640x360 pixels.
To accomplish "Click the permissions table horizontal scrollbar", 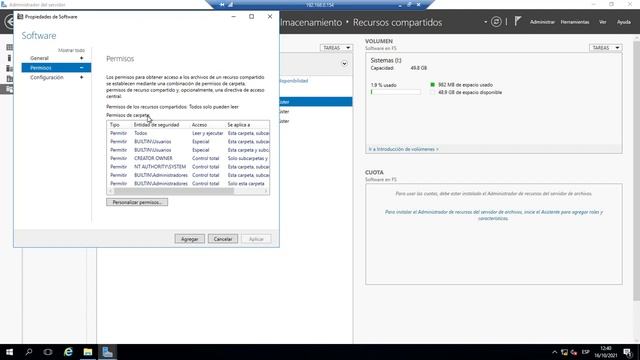I will tap(174, 191).
